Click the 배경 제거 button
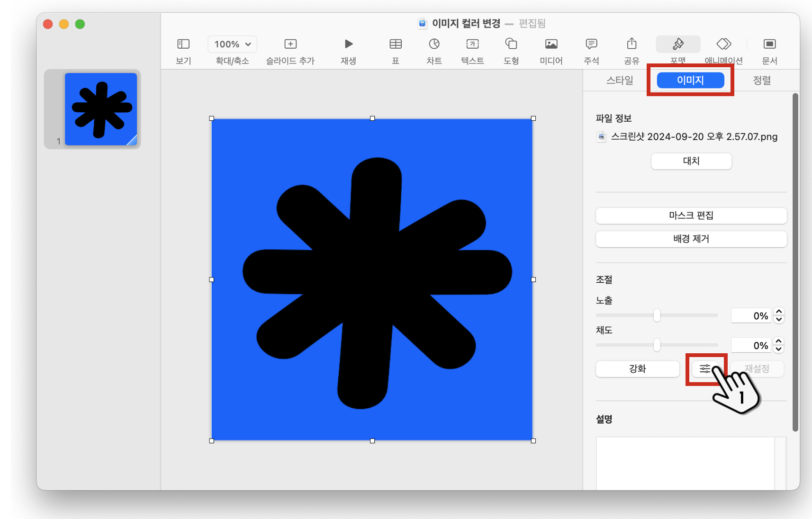This screenshot has width=812, height=519. [x=691, y=239]
